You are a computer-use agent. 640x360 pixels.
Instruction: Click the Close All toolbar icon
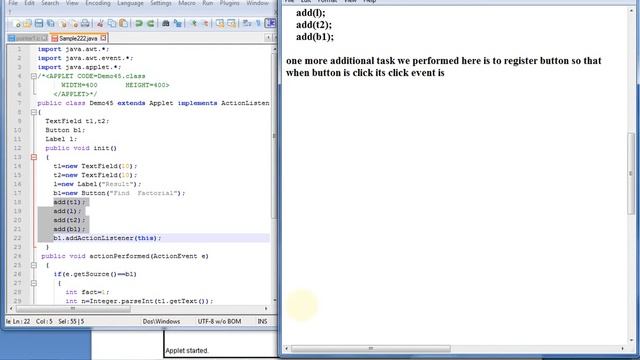pyautogui.click(x=74, y=24)
